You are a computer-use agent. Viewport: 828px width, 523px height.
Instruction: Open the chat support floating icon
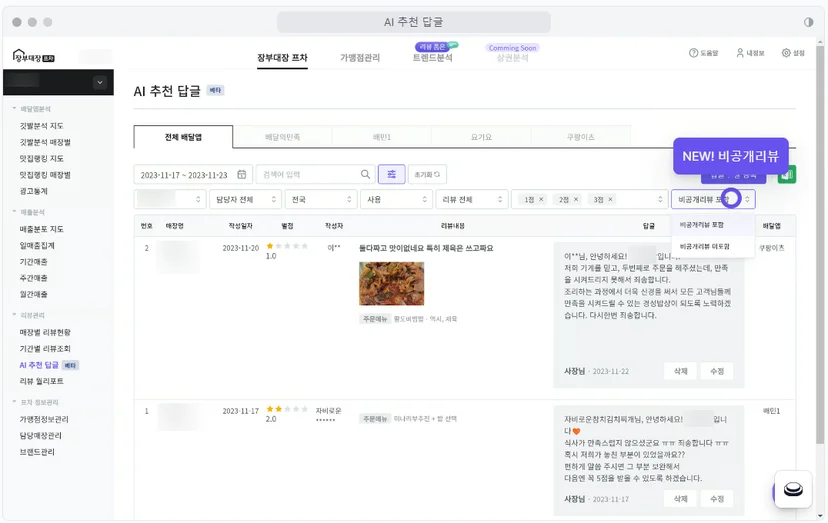[x=793, y=490]
